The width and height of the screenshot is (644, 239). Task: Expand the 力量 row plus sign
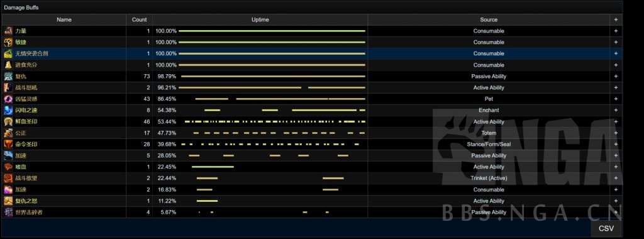616,31
